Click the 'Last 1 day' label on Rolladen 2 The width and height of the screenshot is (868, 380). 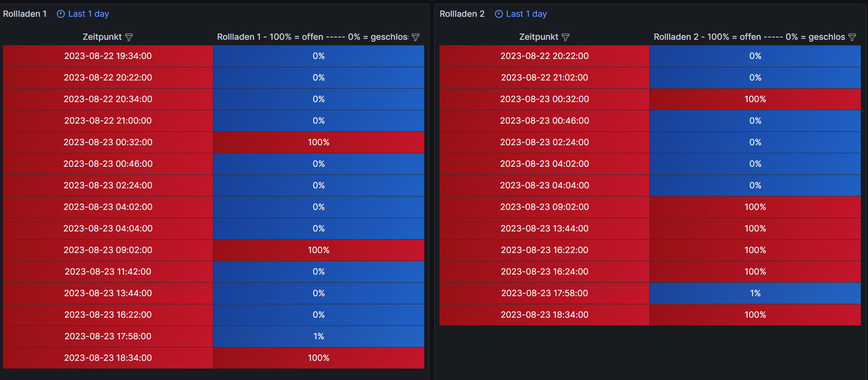pos(526,14)
